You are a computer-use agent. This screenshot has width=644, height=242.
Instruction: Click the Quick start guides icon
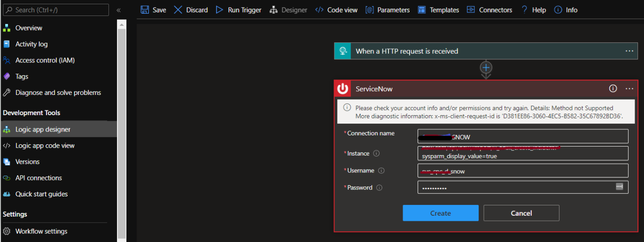click(7, 194)
